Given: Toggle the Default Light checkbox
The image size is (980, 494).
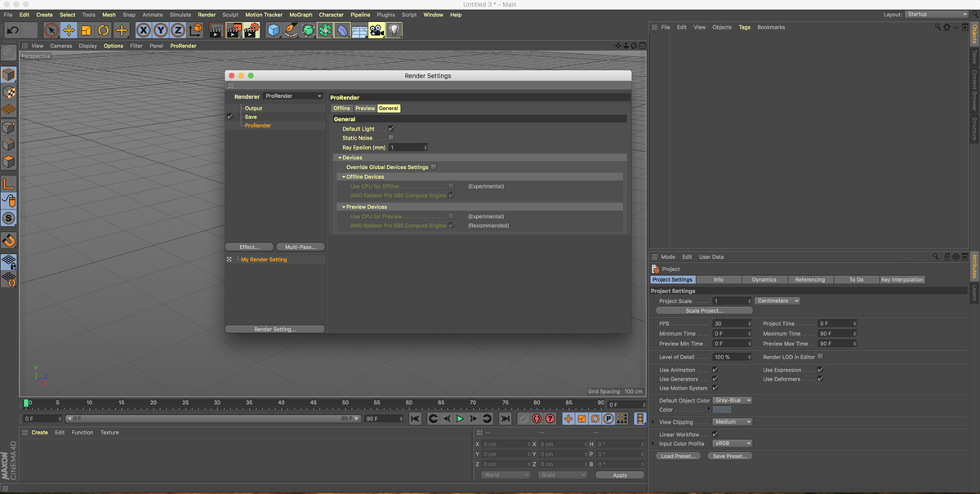Looking at the screenshot, I should (391, 129).
